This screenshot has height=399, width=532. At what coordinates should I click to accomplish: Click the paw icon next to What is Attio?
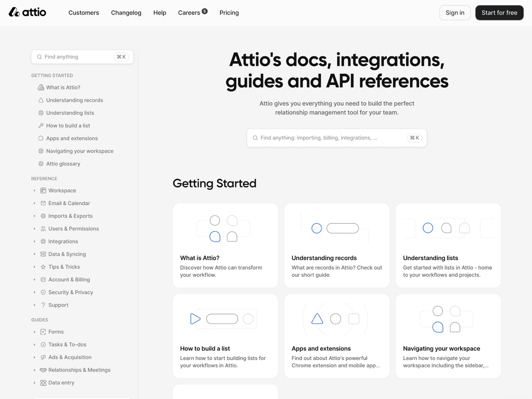[x=41, y=87]
